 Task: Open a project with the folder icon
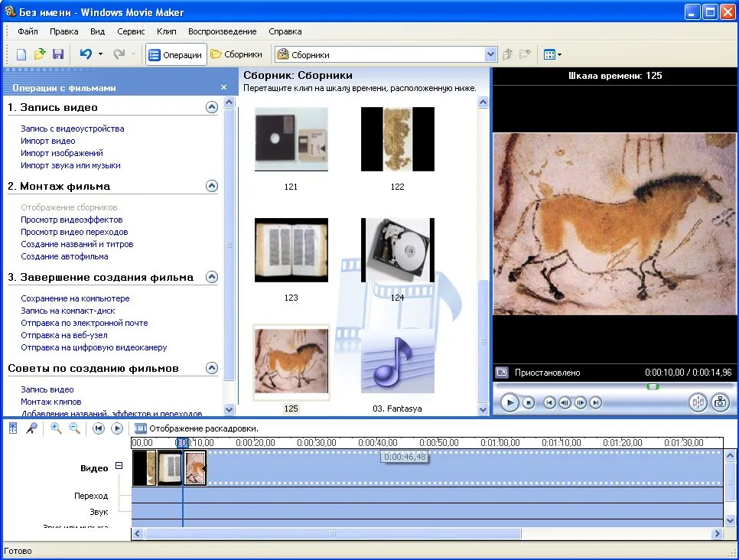tap(40, 54)
